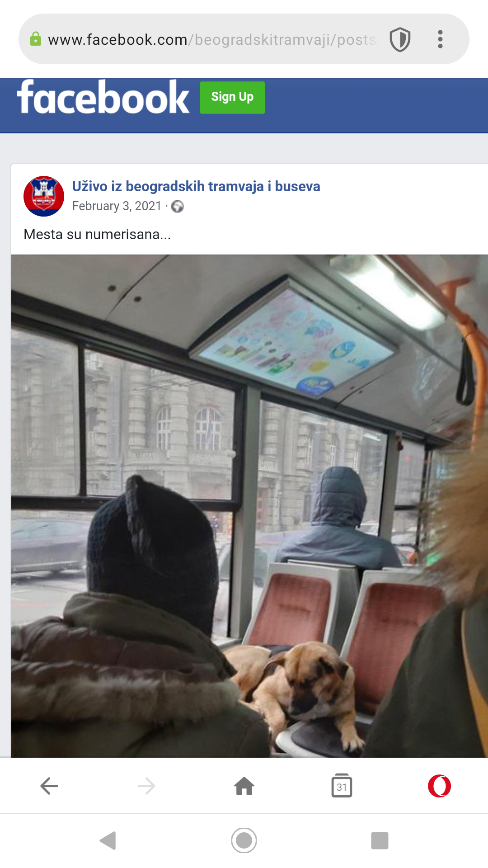Open the three-dot browser menu
Image resolution: width=488 pixels, height=868 pixels.
point(440,39)
